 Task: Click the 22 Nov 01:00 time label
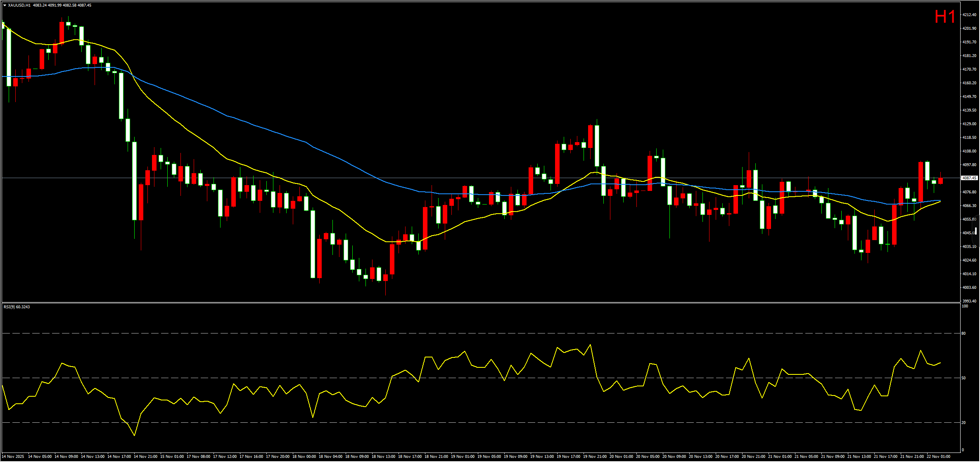click(938, 457)
